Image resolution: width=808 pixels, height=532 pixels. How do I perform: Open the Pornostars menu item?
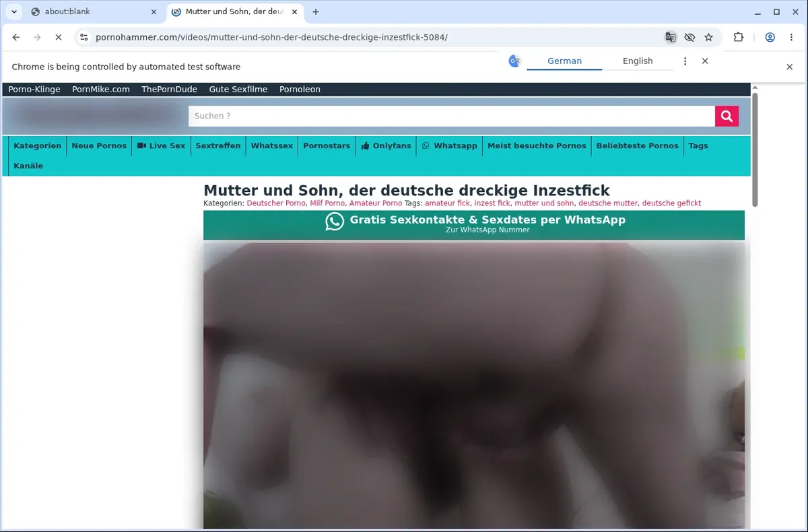coord(327,145)
